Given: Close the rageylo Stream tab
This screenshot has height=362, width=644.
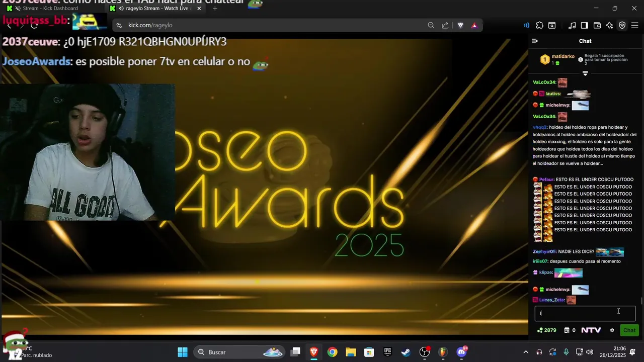Looking at the screenshot, I should point(199,9).
